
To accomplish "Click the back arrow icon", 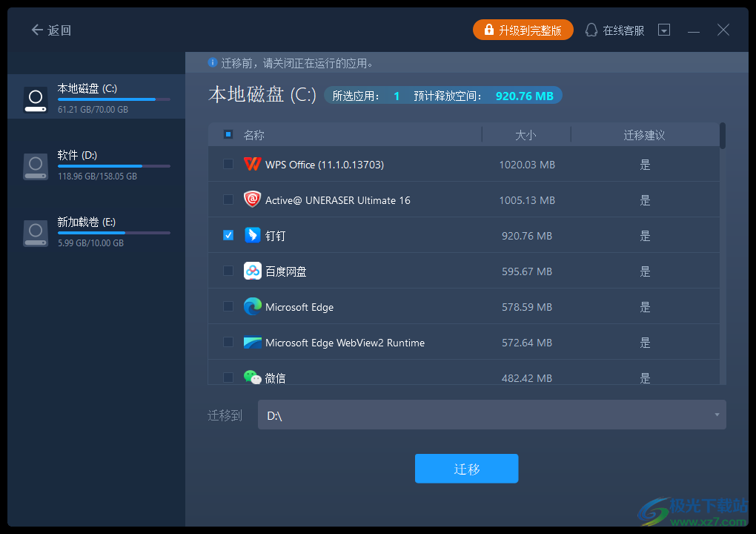I will pyautogui.click(x=37, y=30).
